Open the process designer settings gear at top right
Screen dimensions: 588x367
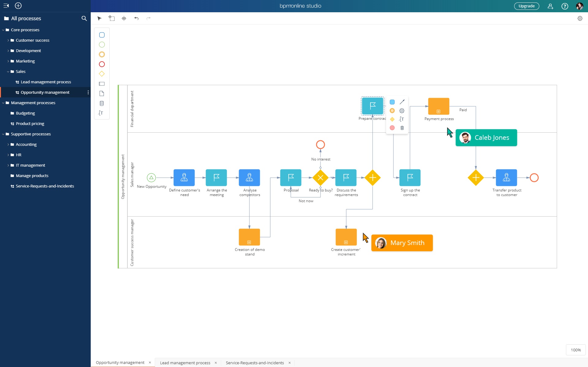(x=580, y=18)
